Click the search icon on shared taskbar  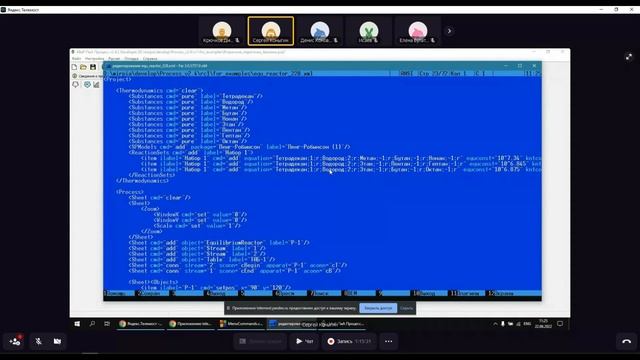tap(92, 324)
